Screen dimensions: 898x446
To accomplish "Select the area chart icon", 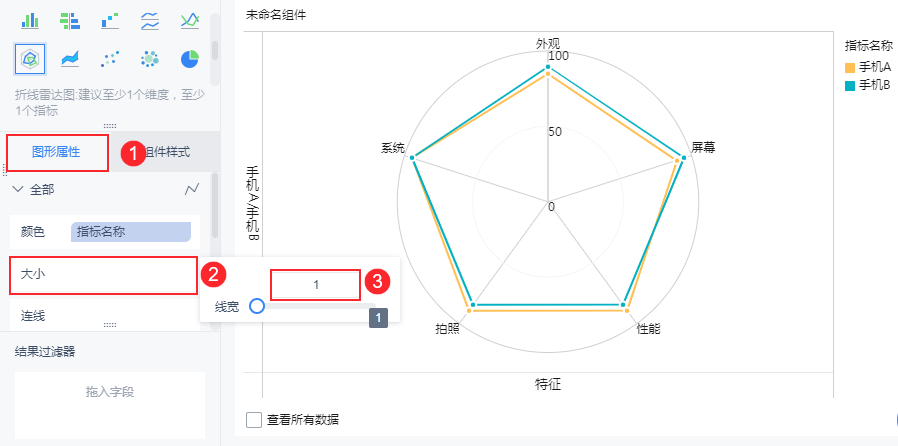I will (x=70, y=59).
